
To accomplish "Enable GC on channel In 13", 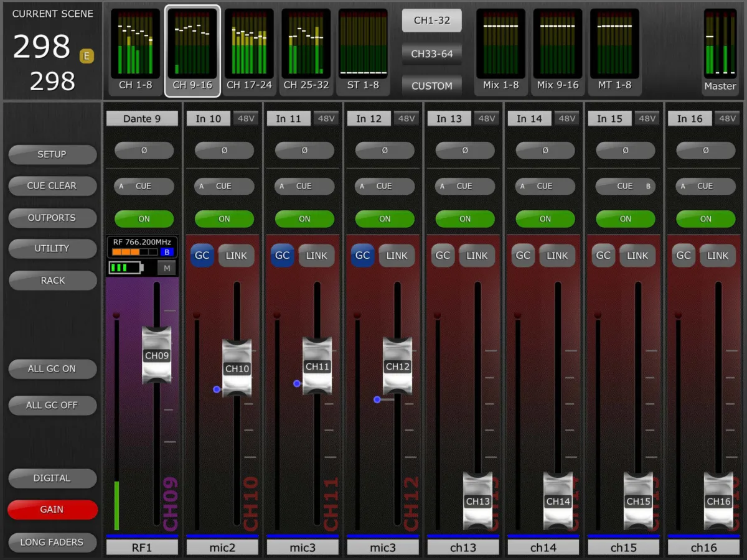I will pos(443,255).
